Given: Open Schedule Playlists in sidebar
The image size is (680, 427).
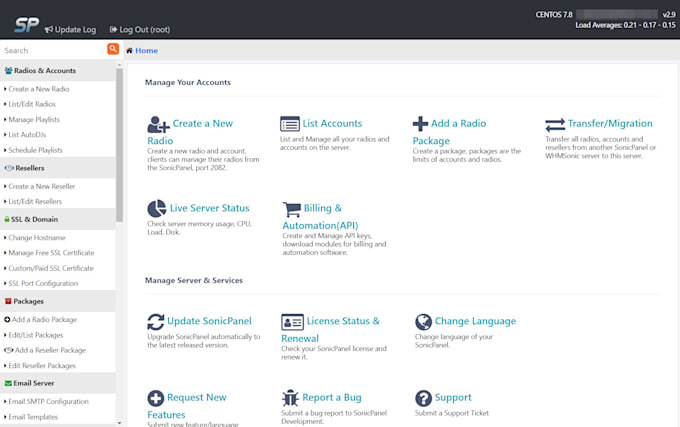Looking at the screenshot, I should point(35,150).
